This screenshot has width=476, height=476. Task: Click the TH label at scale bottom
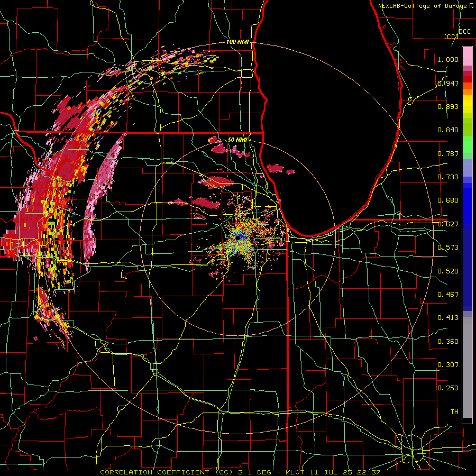[x=454, y=412]
